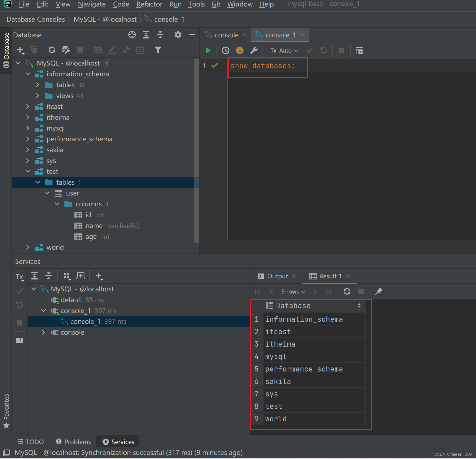The height and width of the screenshot is (459, 476).
Task: Expand the itcast database node
Action: click(x=28, y=106)
